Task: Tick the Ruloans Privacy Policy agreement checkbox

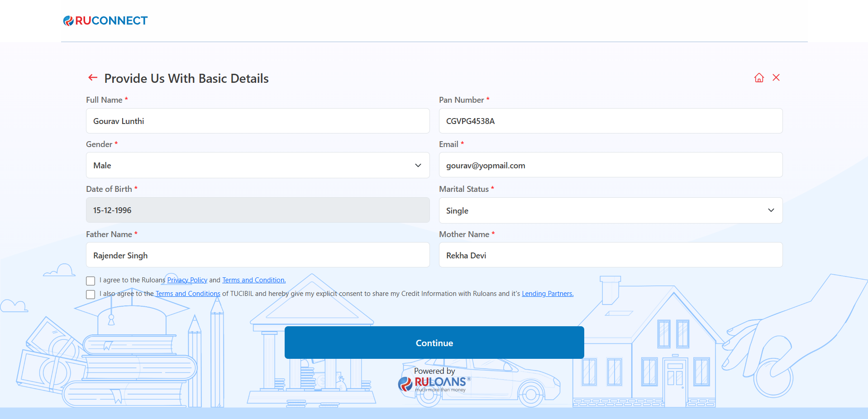Action: (x=91, y=281)
